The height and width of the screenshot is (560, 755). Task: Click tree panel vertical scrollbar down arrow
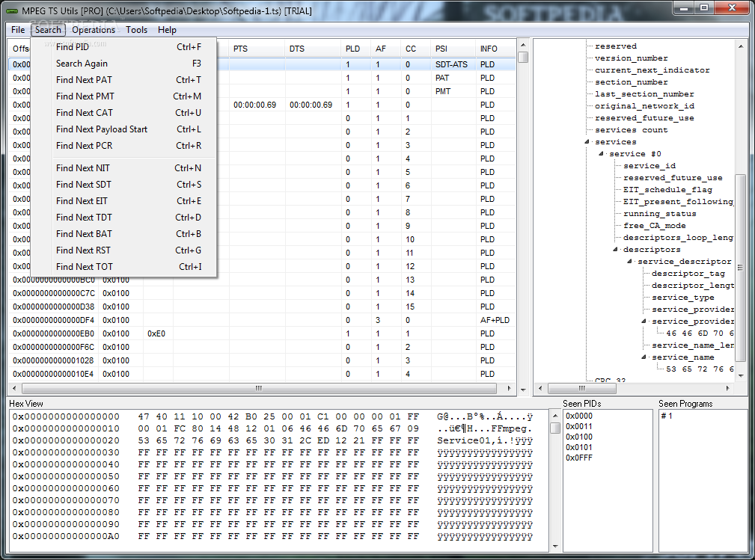[741, 376]
